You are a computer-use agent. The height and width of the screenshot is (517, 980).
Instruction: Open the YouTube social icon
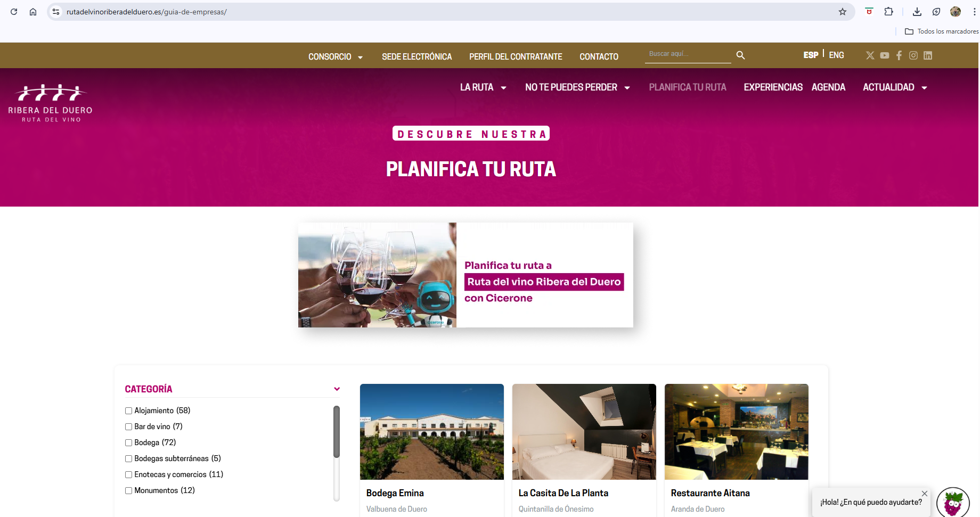tap(885, 55)
